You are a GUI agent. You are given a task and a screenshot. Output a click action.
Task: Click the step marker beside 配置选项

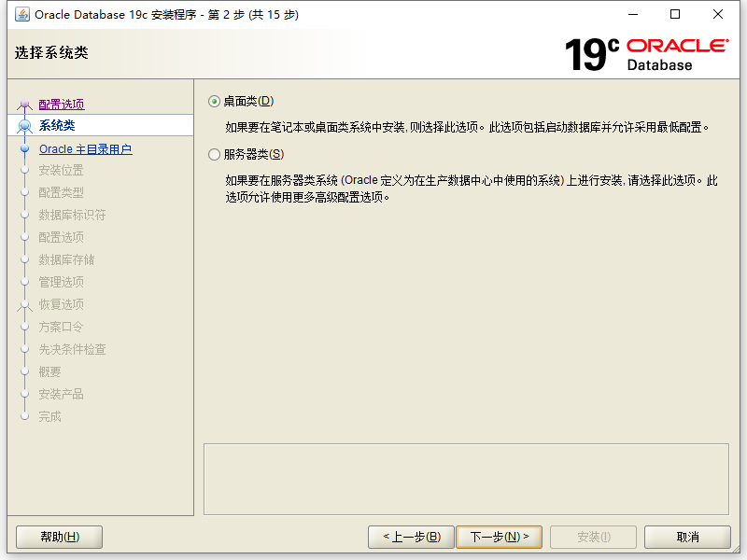tap(25, 103)
